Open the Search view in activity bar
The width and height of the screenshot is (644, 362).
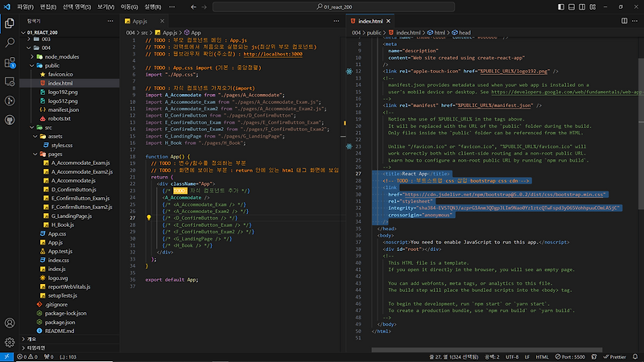pyautogui.click(x=10, y=42)
